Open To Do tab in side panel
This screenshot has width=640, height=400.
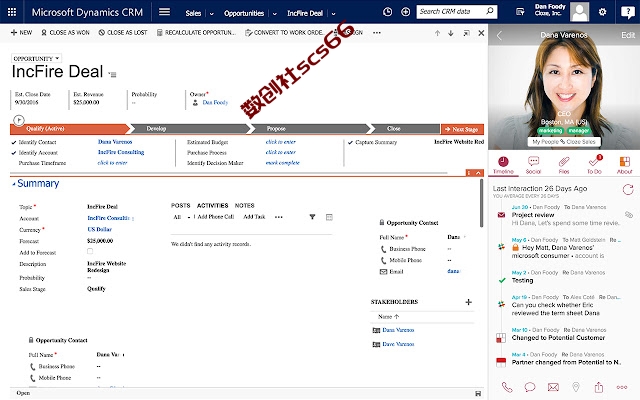click(x=594, y=165)
